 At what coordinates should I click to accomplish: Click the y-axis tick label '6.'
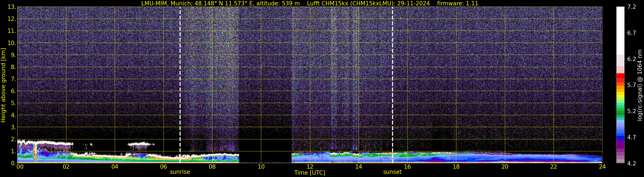(x=13, y=91)
